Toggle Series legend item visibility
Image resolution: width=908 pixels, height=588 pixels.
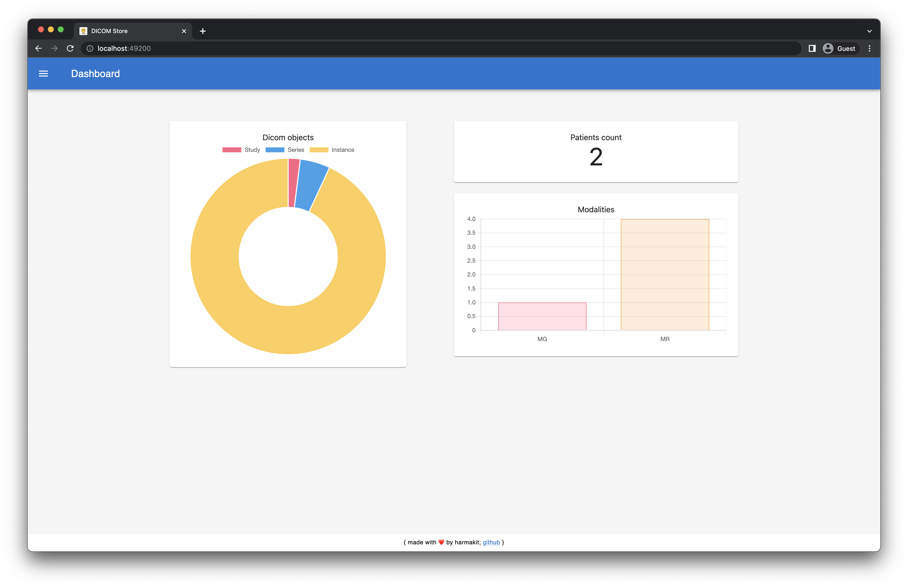[x=284, y=150]
